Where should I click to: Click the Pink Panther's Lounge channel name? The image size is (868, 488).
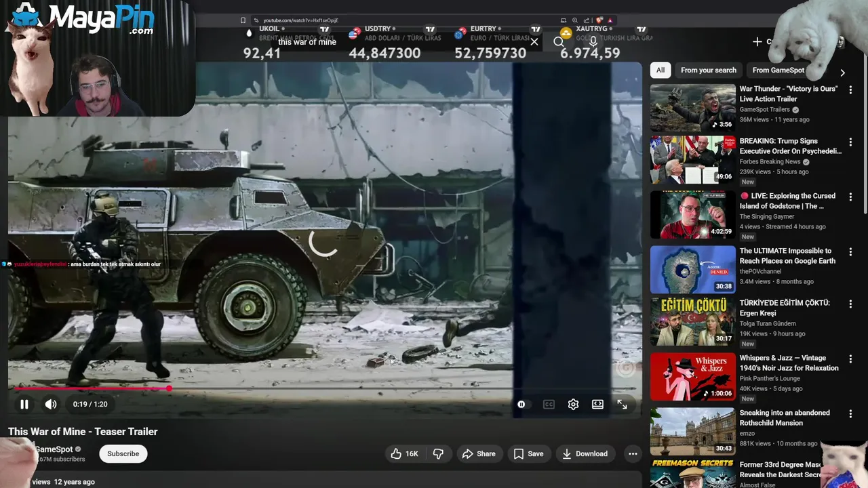[770, 379]
